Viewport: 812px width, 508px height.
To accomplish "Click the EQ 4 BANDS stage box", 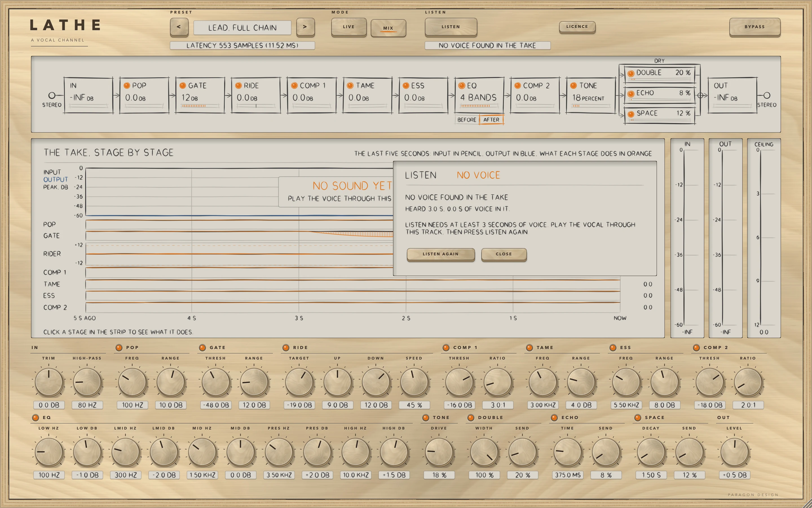I will click(x=479, y=95).
